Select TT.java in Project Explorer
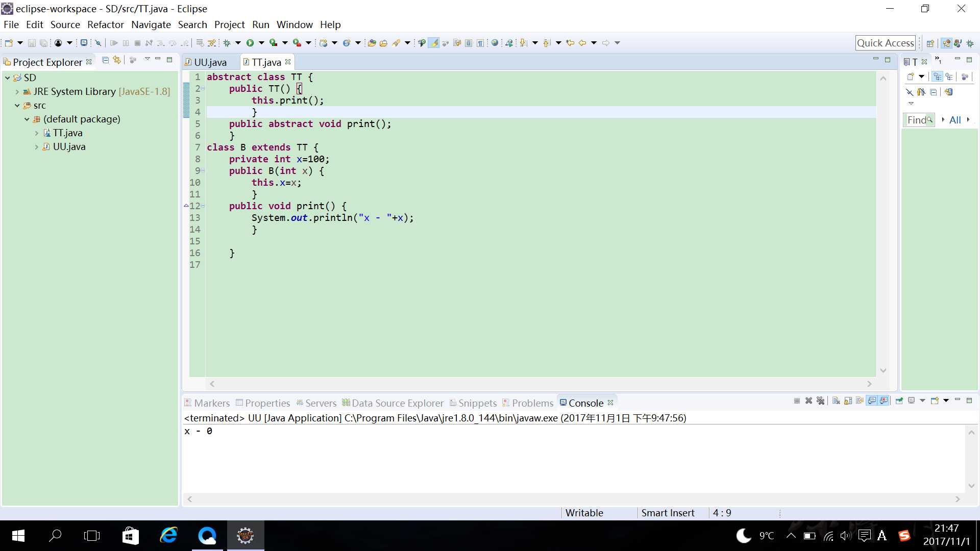The image size is (980, 551). click(67, 133)
